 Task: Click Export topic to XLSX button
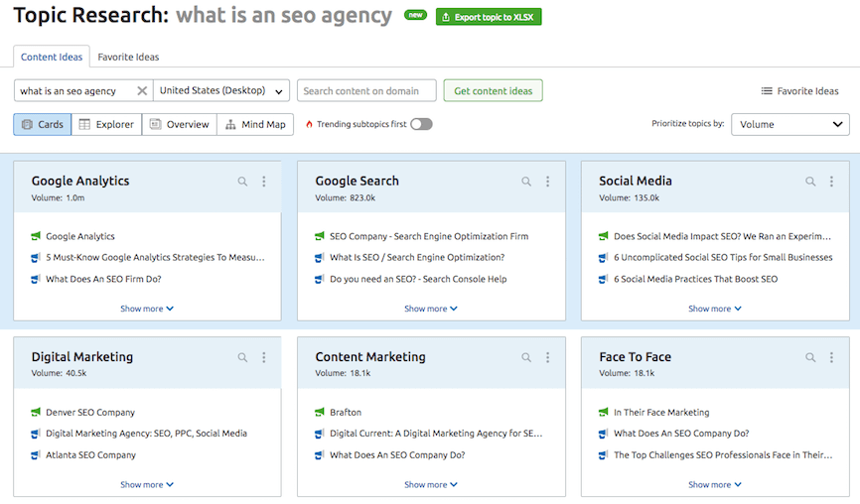pyautogui.click(x=489, y=17)
